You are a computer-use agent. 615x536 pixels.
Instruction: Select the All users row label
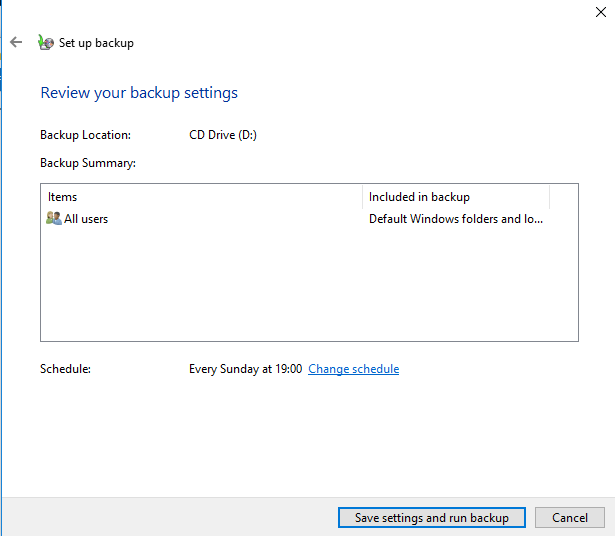tap(86, 219)
